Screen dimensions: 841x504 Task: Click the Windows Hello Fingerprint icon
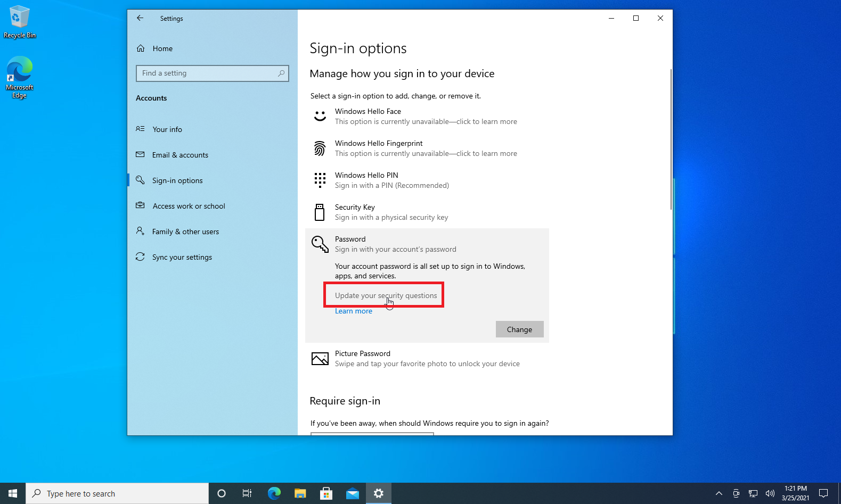pos(320,148)
